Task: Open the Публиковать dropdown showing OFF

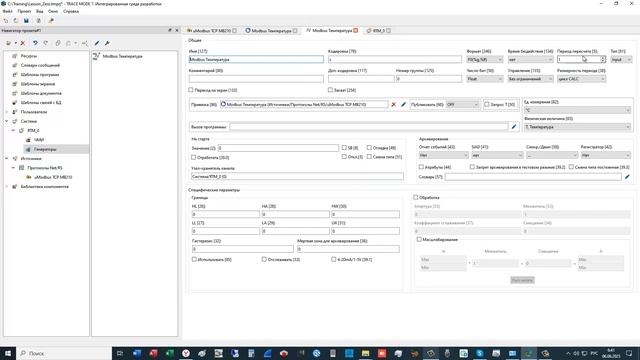Action: tap(462, 104)
